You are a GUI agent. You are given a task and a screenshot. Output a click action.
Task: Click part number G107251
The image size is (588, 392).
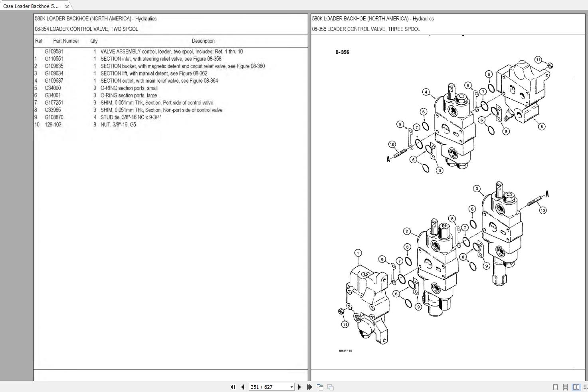(x=54, y=103)
